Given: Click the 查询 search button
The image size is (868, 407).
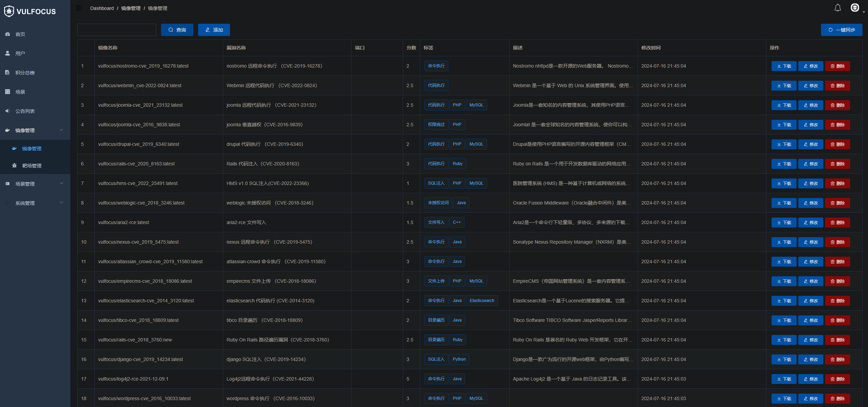Looking at the screenshot, I should tap(177, 30).
